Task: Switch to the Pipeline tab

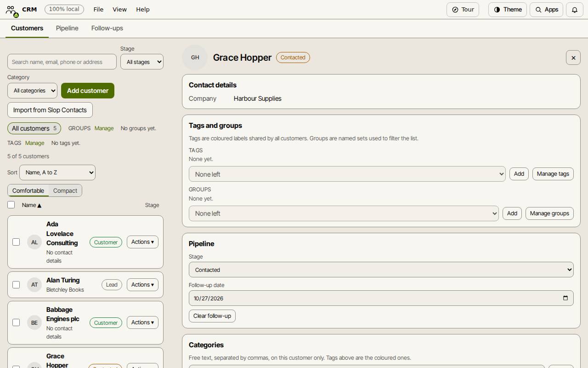Action: [67, 28]
